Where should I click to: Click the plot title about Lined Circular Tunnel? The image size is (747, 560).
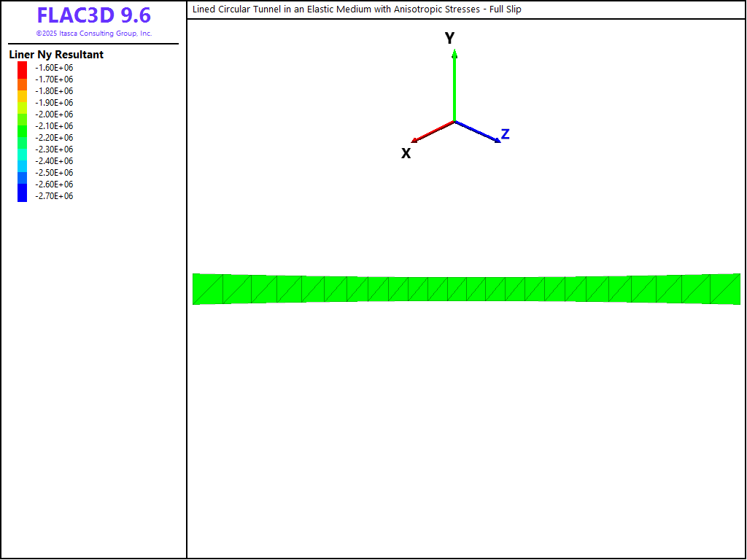[x=357, y=9]
